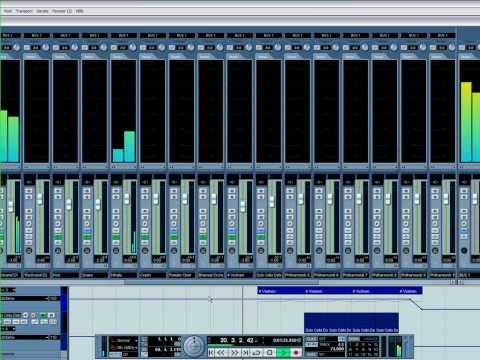Click round record-enable button on BUS 1
This screenshot has width=480, height=360.
tap(464, 250)
